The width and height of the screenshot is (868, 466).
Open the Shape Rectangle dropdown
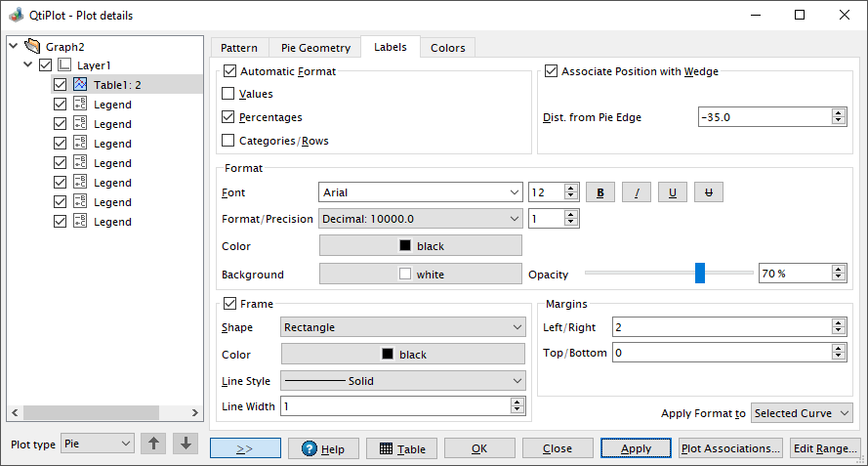point(402,327)
